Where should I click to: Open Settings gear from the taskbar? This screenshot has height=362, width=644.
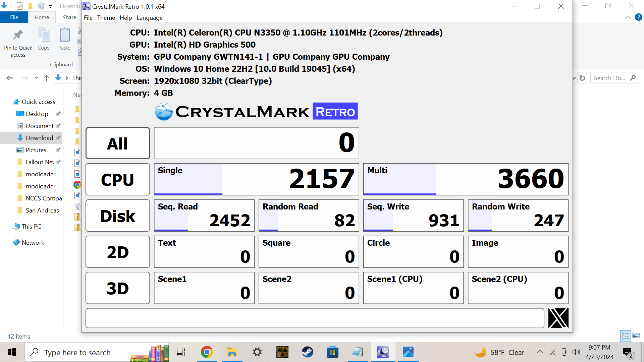point(257,352)
